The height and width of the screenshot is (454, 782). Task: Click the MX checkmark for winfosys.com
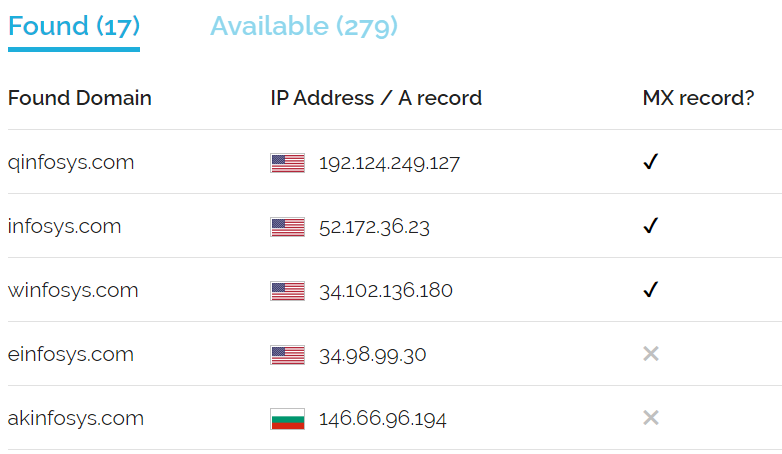pos(651,289)
